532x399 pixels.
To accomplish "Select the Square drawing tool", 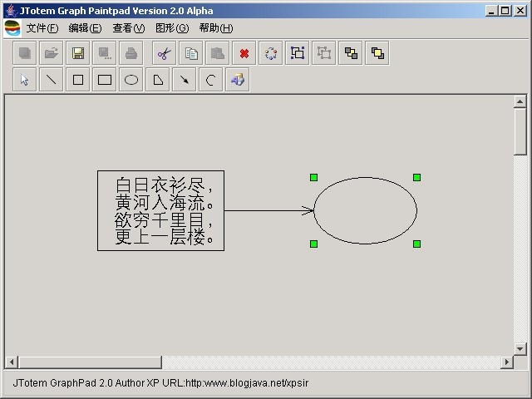I will (x=78, y=80).
